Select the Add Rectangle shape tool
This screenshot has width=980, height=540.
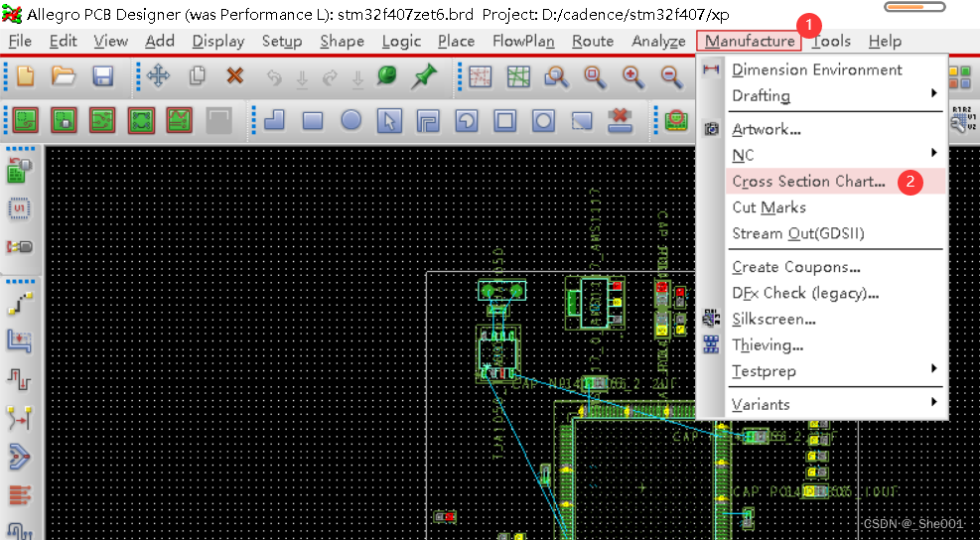click(313, 120)
